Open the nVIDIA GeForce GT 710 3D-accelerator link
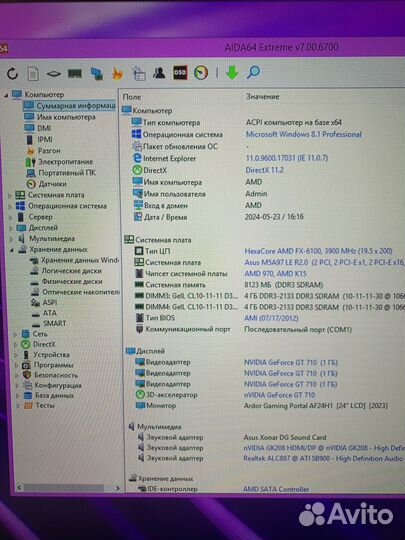 tap(279, 395)
